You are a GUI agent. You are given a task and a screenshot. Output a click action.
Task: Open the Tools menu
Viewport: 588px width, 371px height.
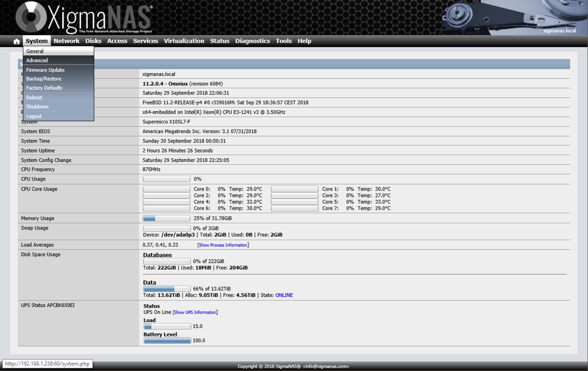point(284,41)
